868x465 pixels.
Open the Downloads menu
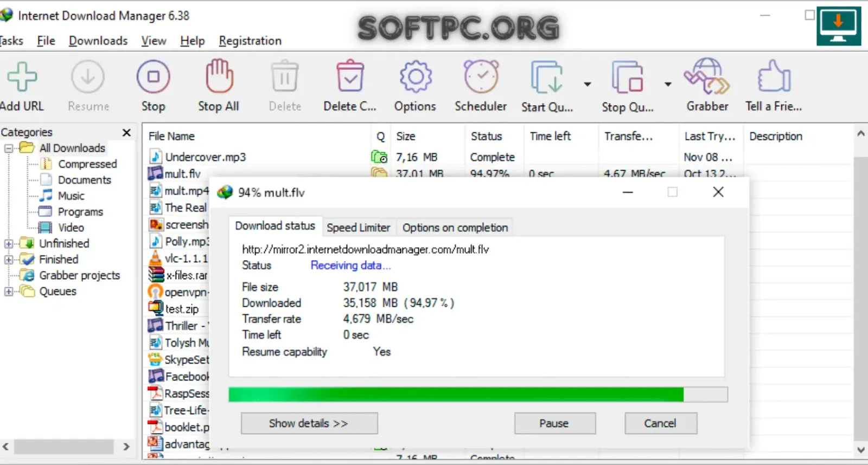pyautogui.click(x=98, y=41)
